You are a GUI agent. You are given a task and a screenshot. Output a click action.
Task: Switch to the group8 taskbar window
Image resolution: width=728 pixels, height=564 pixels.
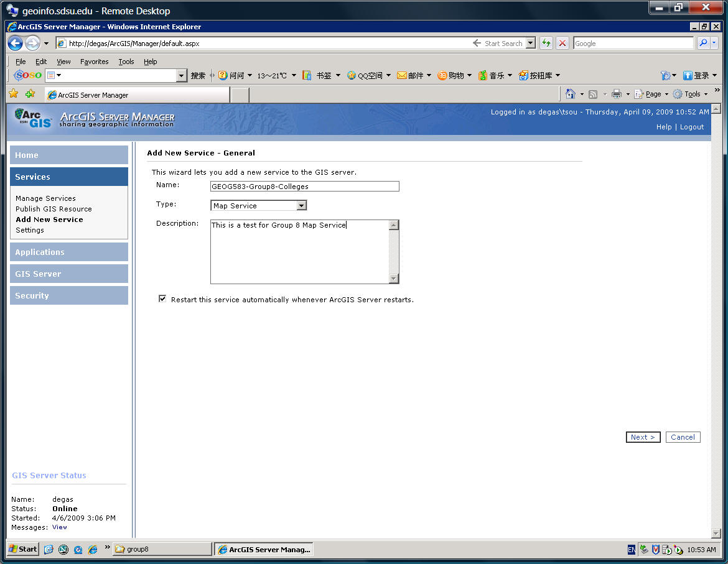pyautogui.click(x=162, y=549)
